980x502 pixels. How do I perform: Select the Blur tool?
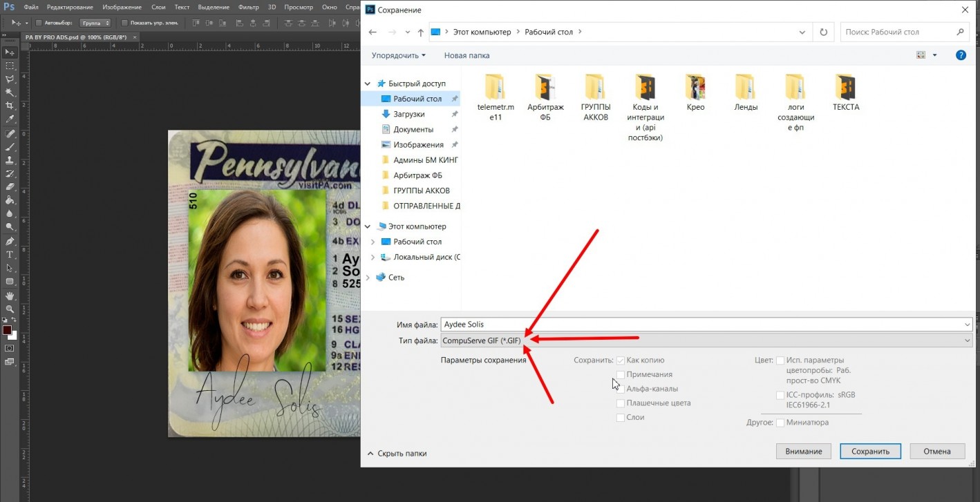coord(10,213)
